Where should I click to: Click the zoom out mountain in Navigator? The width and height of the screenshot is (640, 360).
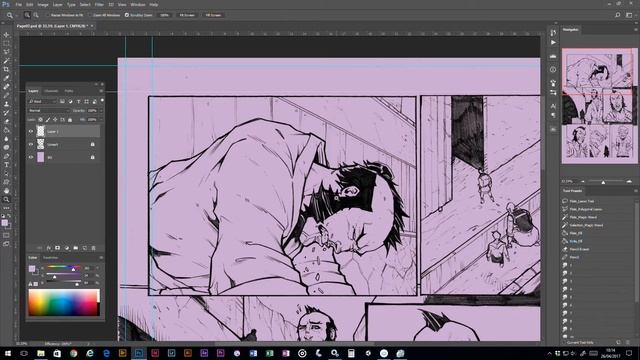point(583,181)
